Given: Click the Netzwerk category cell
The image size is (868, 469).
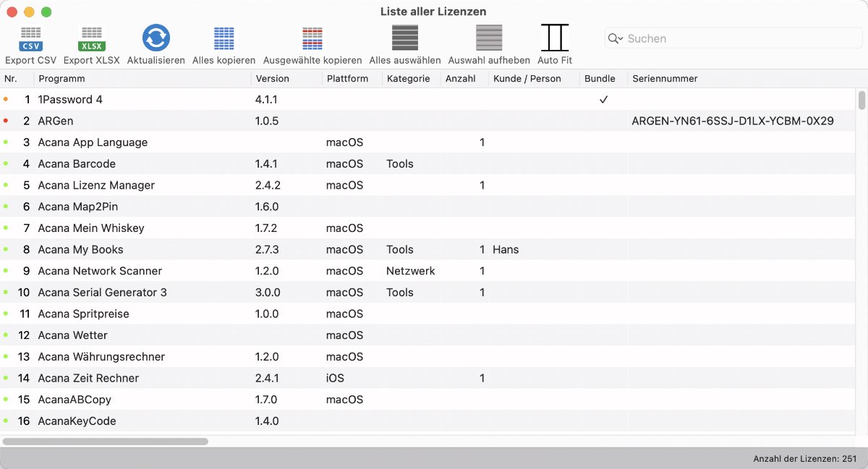Looking at the screenshot, I should (x=411, y=271).
